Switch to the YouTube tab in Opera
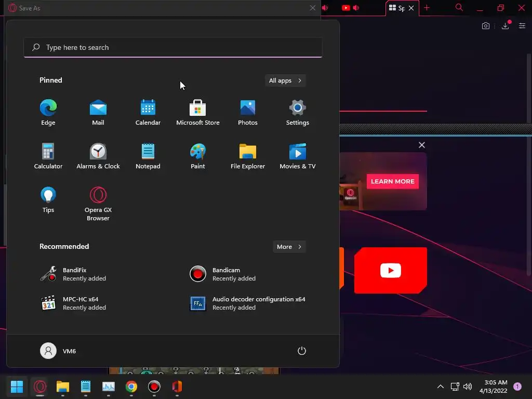The image size is (532, 399). tap(351, 8)
